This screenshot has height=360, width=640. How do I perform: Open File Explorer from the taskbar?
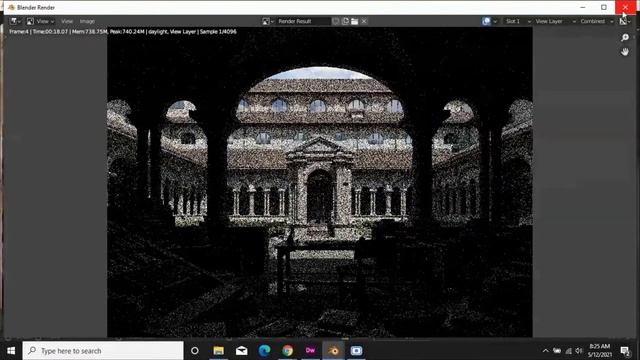218,351
